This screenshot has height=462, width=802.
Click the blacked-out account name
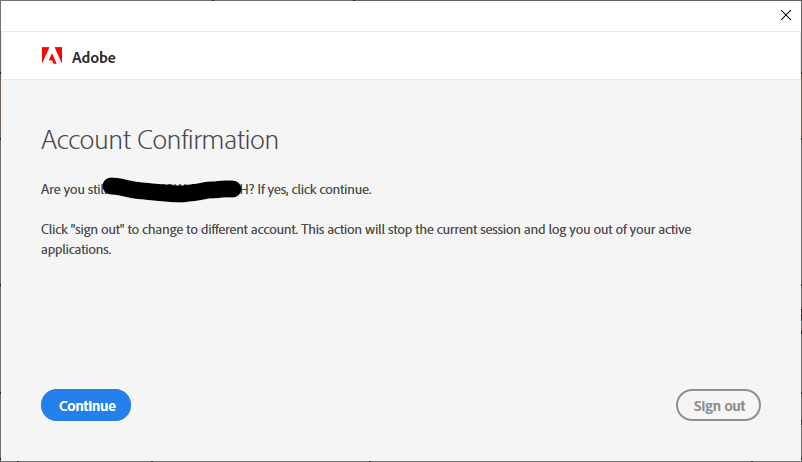(x=172, y=189)
